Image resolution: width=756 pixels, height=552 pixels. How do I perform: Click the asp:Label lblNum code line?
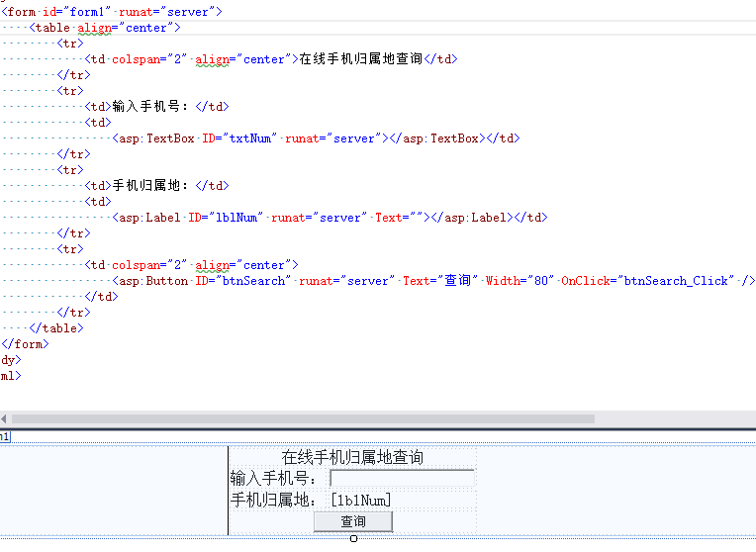click(x=330, y=218)
